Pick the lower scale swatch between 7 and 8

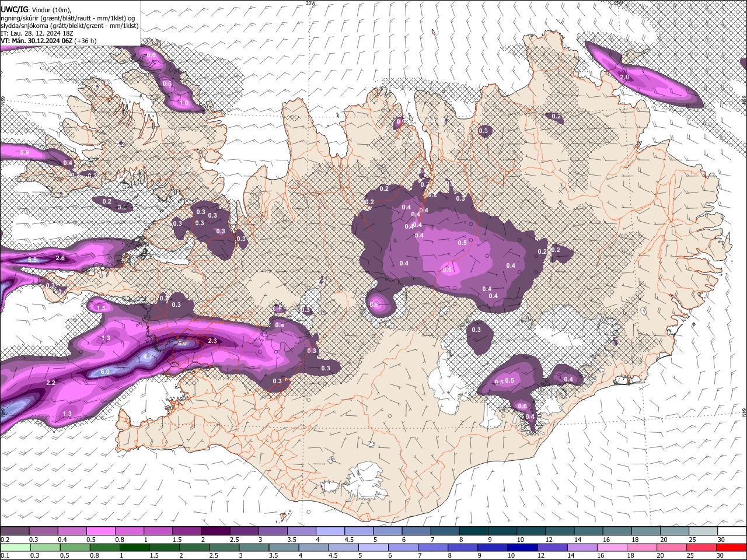click(432, 547)
